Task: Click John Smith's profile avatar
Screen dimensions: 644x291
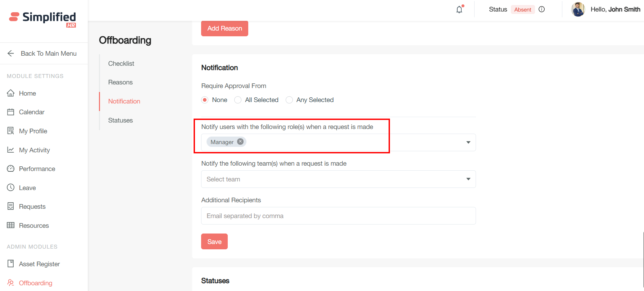Action: pyautogui.click(x=578, y=9)
